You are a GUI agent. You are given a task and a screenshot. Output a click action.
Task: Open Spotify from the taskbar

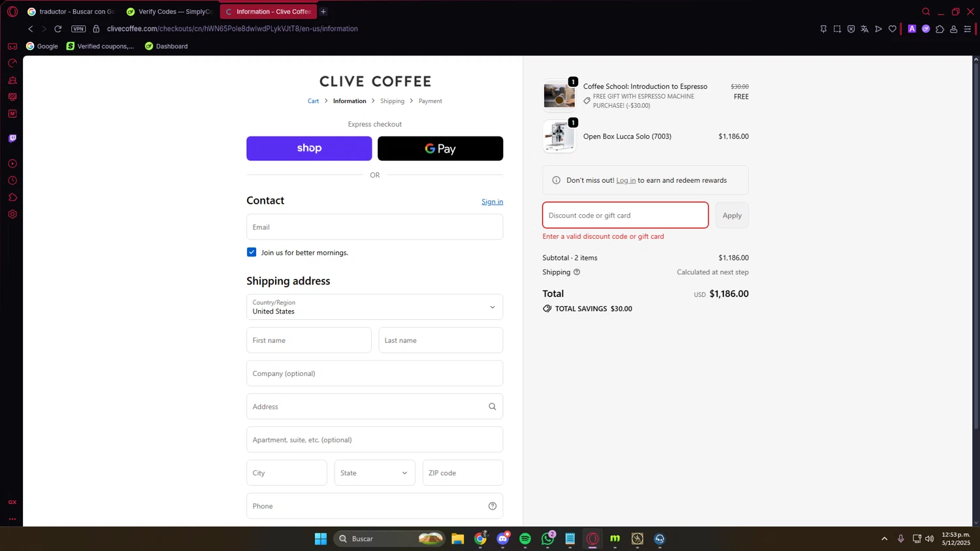click(525, 539)
